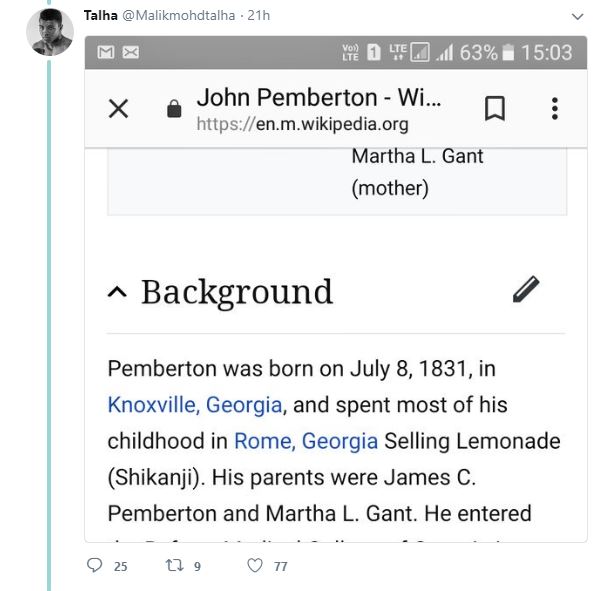Click Talha's profile avatar

point(49,32)
